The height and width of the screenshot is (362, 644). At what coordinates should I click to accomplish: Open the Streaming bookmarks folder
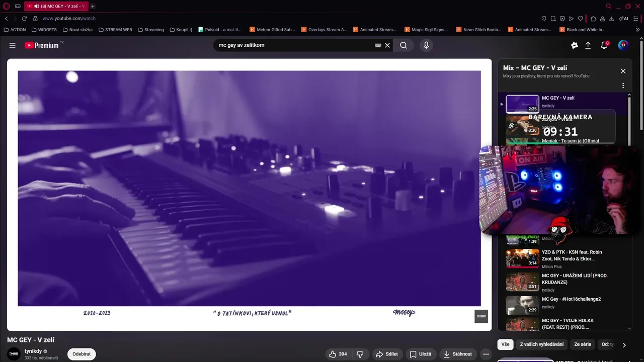(x=151, y=30)
